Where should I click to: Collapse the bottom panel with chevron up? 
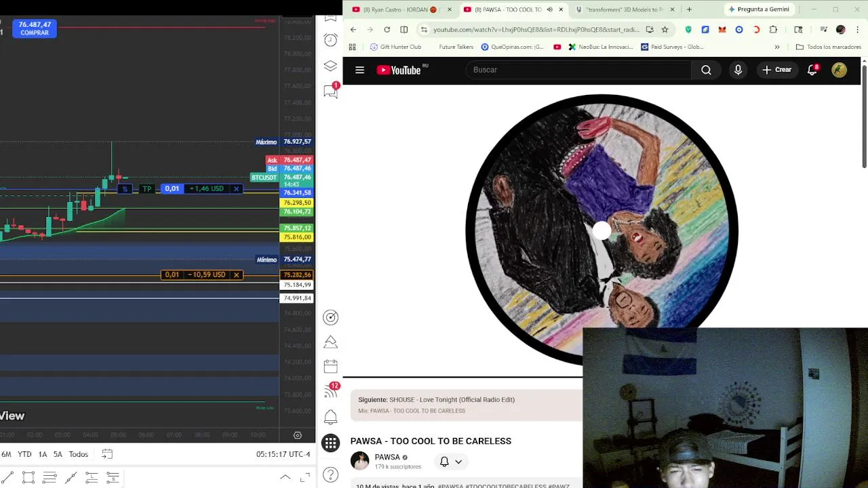[x=285, y=477]
